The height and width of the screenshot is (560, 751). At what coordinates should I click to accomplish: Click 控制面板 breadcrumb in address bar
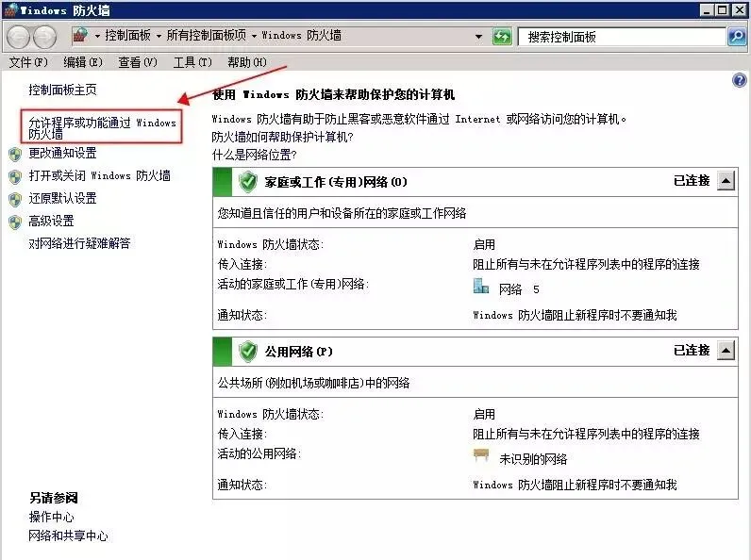tap(128, 36)
